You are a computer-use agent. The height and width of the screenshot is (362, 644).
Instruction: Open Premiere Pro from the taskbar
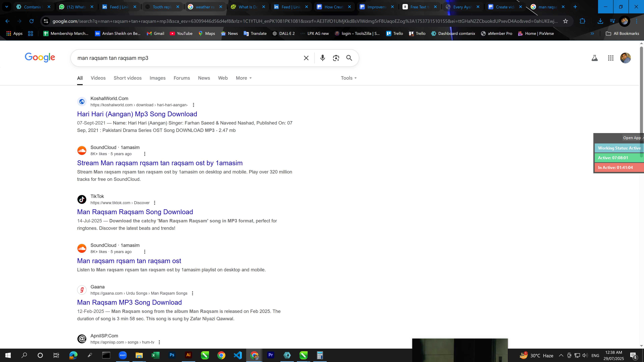[271, 355]
